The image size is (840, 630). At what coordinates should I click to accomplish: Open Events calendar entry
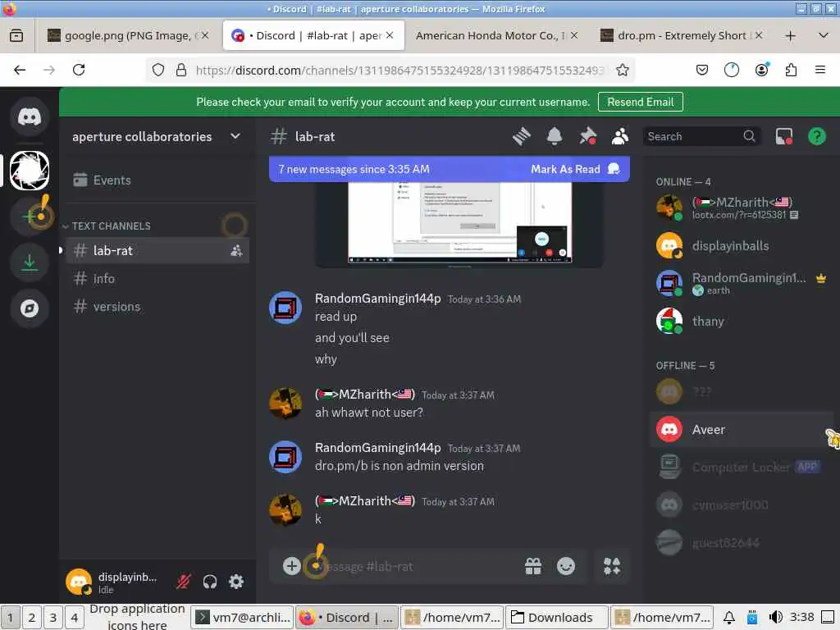coord(157,180)
